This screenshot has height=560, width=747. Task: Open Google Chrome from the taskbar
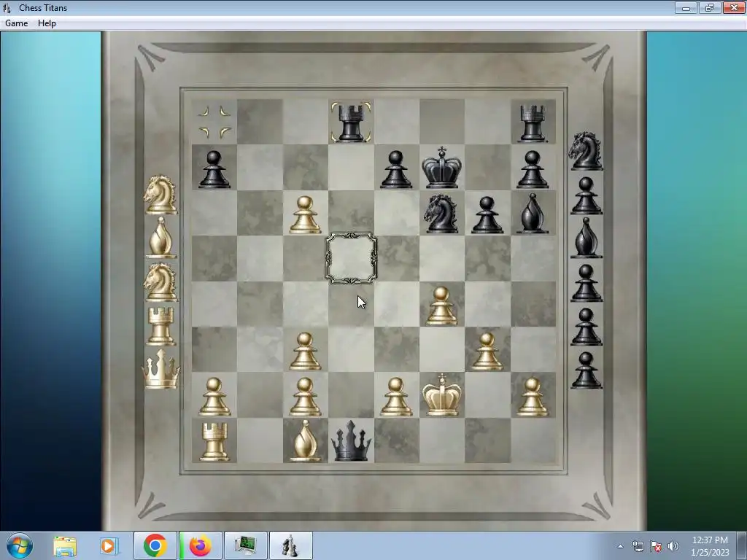155,545
